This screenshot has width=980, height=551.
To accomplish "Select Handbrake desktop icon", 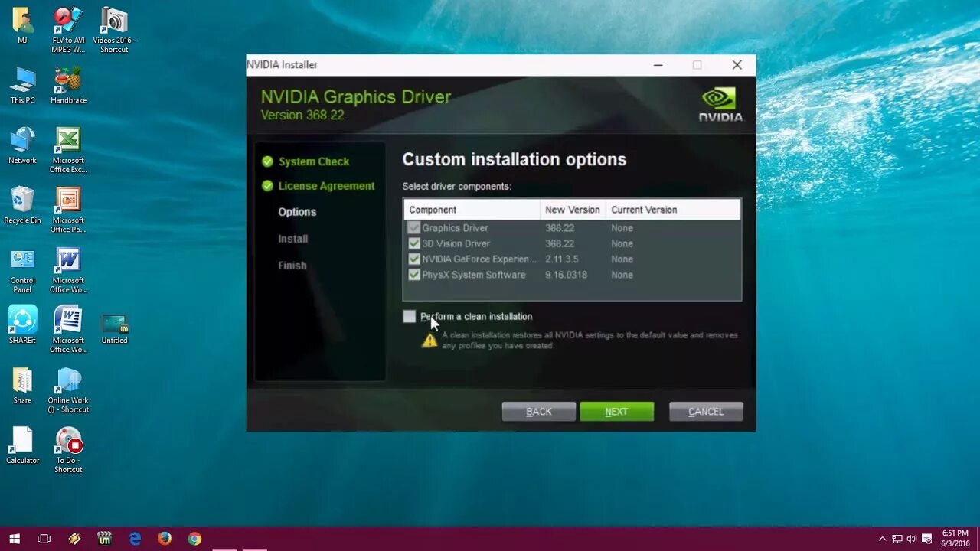I will coord(68,86).
